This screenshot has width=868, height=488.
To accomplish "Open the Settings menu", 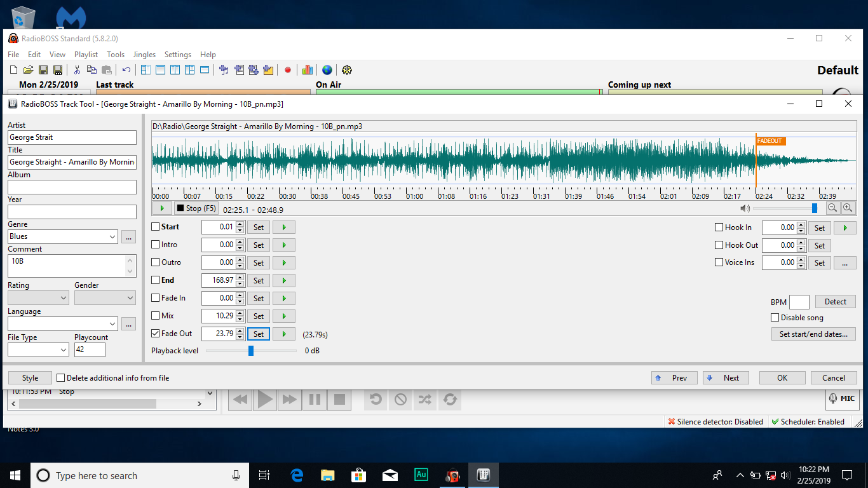I will click(x=178, y=55).
